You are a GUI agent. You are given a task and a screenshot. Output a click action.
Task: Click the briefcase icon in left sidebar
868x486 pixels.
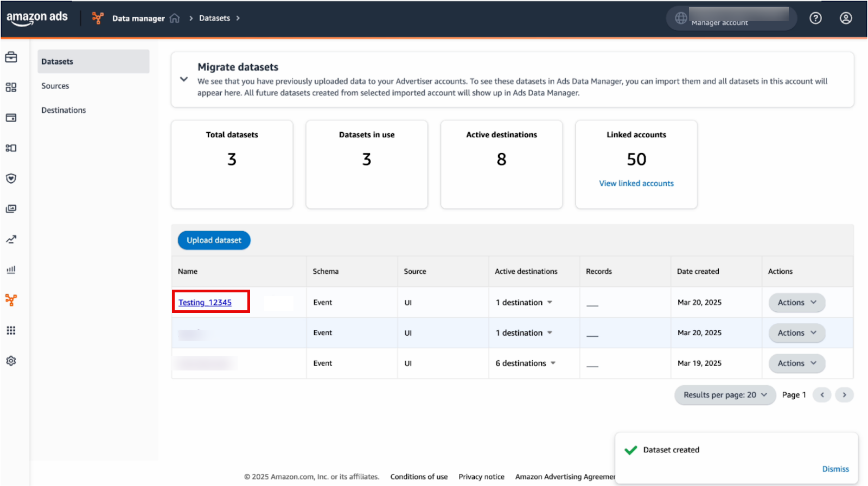pos(11,57)
